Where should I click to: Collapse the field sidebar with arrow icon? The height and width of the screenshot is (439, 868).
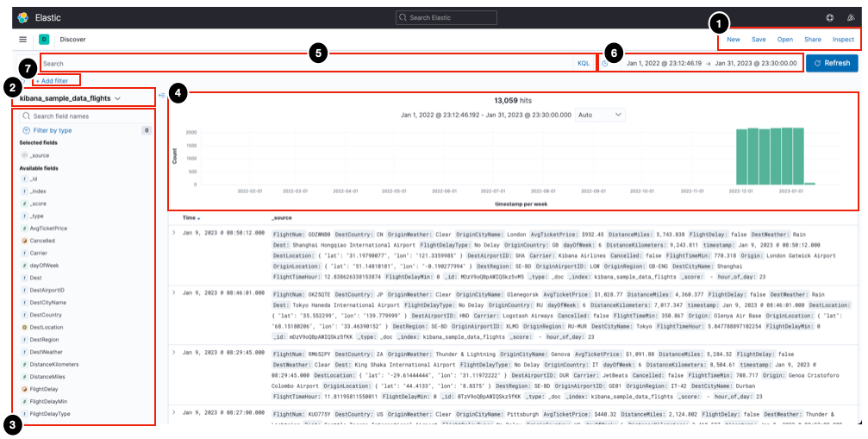point(162,95)
